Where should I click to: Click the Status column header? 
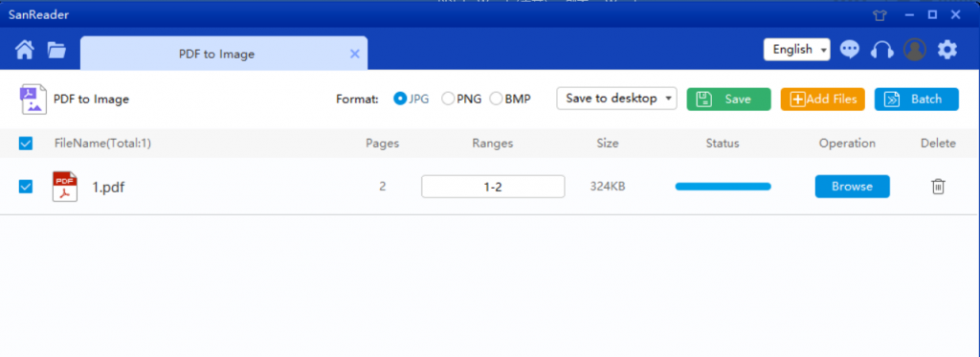tap(723, 144)
